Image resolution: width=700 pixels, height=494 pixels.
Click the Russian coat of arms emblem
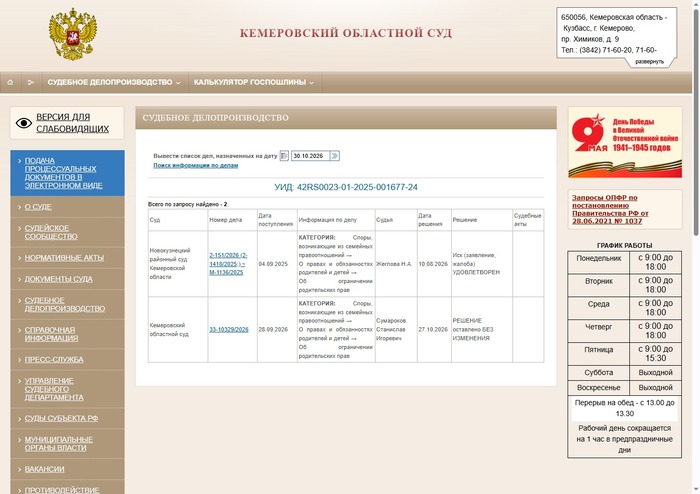73,34
